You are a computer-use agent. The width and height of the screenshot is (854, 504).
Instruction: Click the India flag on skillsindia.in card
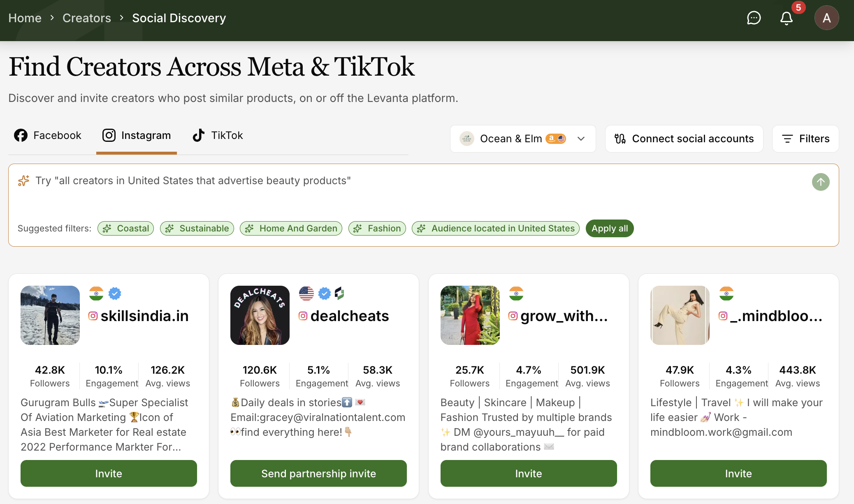(x=96, y=294)
